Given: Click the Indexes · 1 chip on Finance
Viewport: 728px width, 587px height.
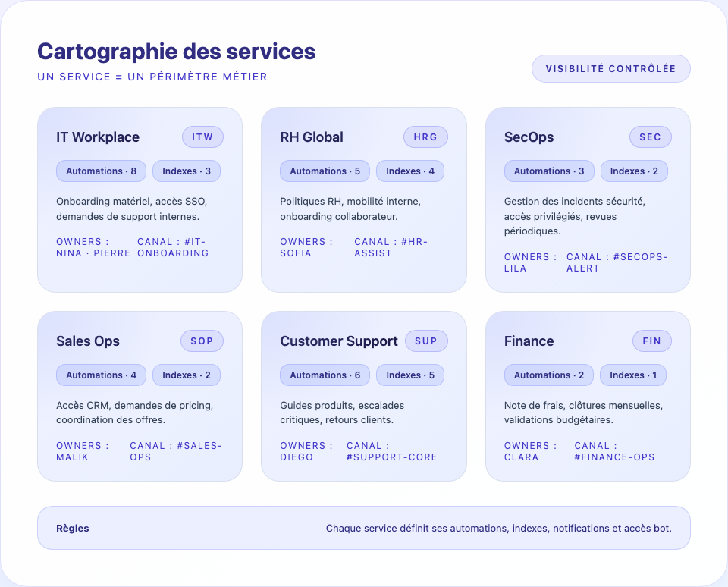Looking at the screenshot, I should click(x=633, y=375).
